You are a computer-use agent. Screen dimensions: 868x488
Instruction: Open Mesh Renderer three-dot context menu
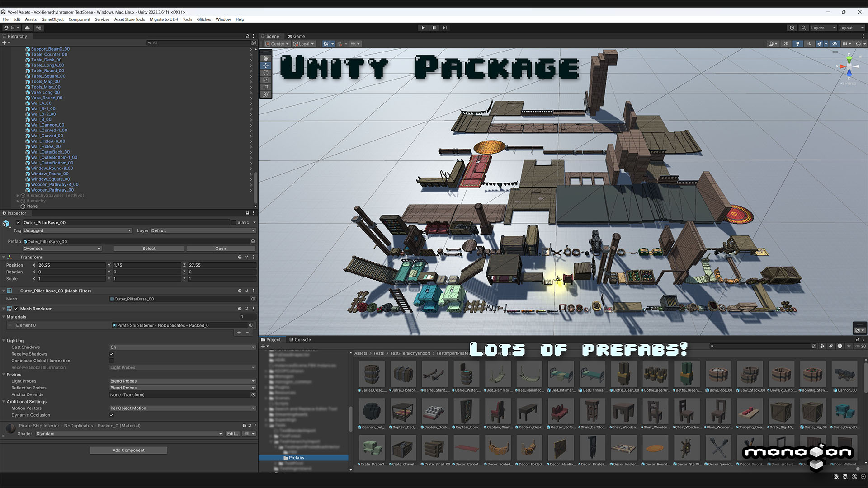253,309
